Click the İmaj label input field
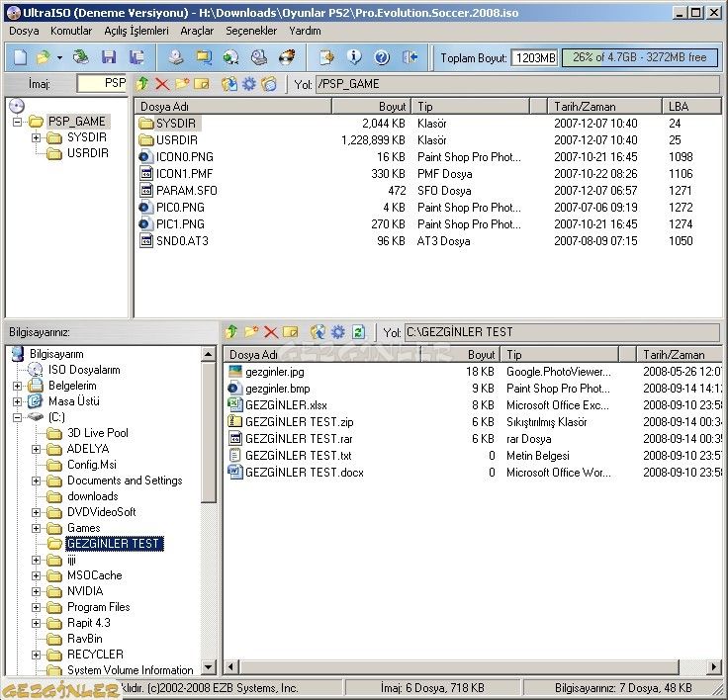728x700 pixels. point(102,84)
